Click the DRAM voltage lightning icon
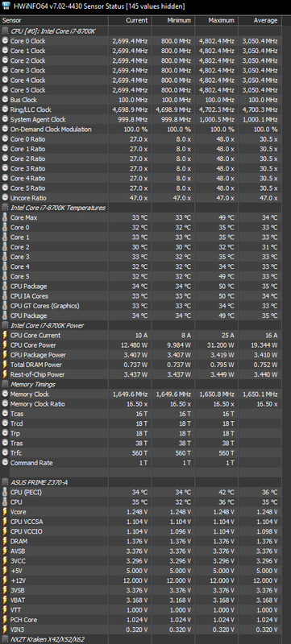This screenshot has width=291, height=644. pos(5,541)
